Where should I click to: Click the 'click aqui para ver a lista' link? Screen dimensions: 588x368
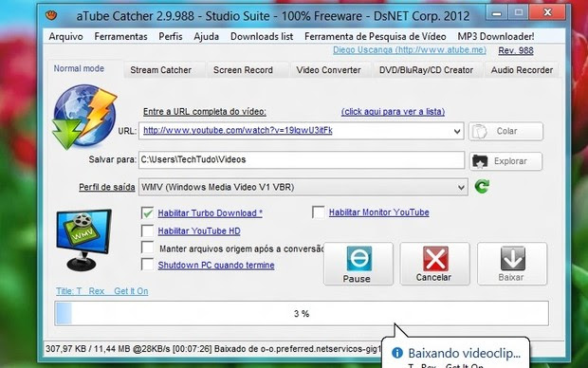393,111
